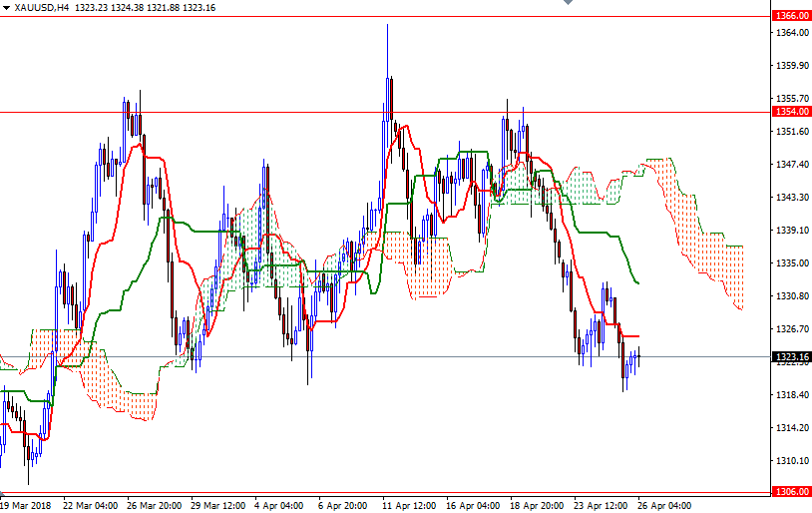Click the 1339.10 price scale value

[x=790, y=231]
